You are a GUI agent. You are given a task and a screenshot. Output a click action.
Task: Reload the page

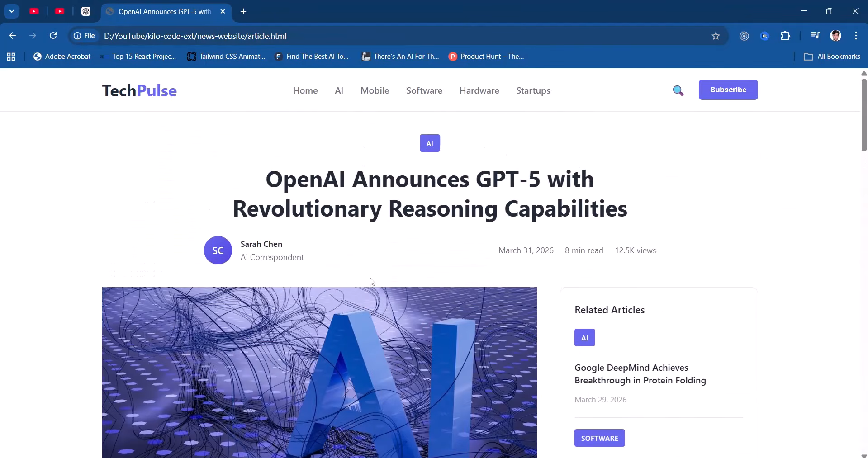point(53,36)
